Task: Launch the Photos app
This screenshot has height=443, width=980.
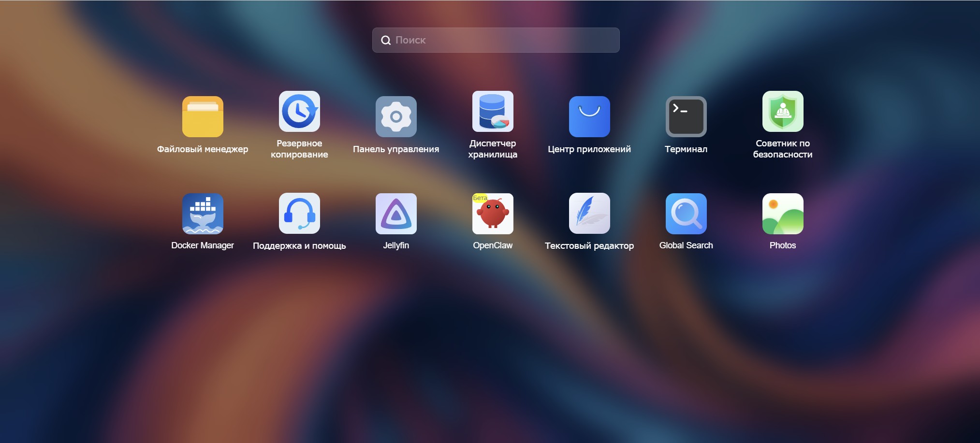Action: (x=783, y=214)
